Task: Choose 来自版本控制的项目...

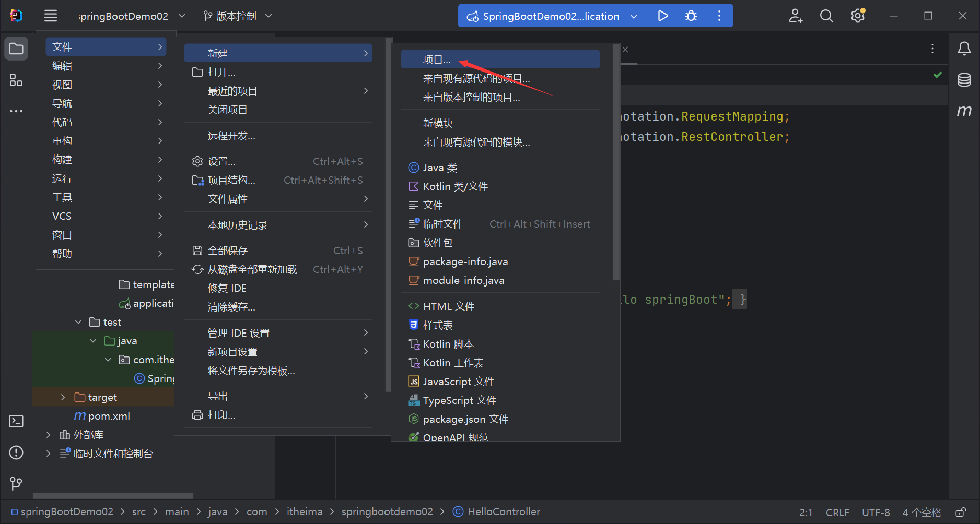Action: (x=500, y=97)
